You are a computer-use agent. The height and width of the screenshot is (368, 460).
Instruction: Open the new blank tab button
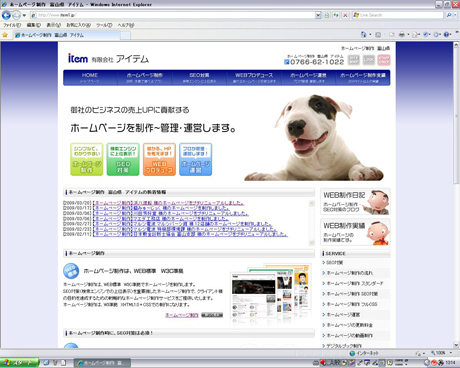pyautogui.click(x=125, y=35)
